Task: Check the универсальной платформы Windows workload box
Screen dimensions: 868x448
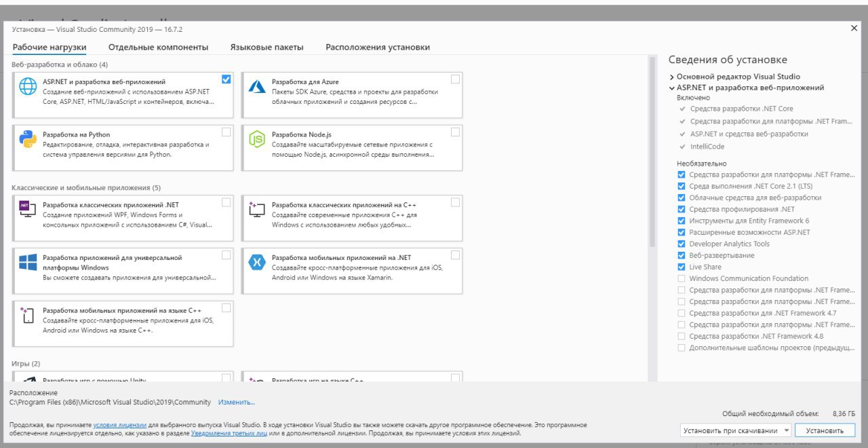Action: tap(226, 255)
